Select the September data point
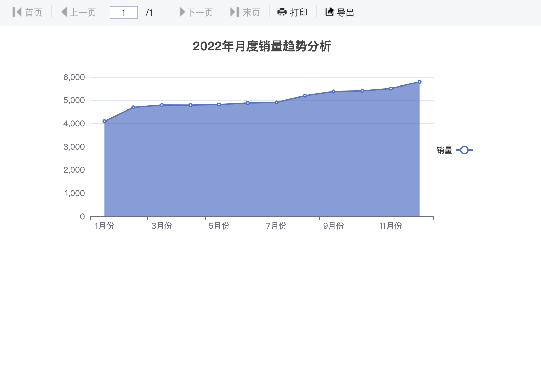This screenshot has height=392, width=541. 334,91
